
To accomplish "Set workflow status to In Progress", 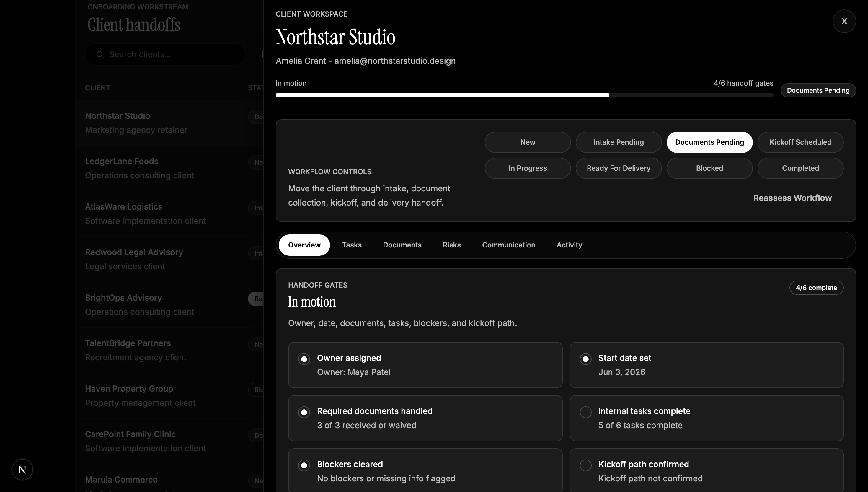I will (x=528, y=168).
